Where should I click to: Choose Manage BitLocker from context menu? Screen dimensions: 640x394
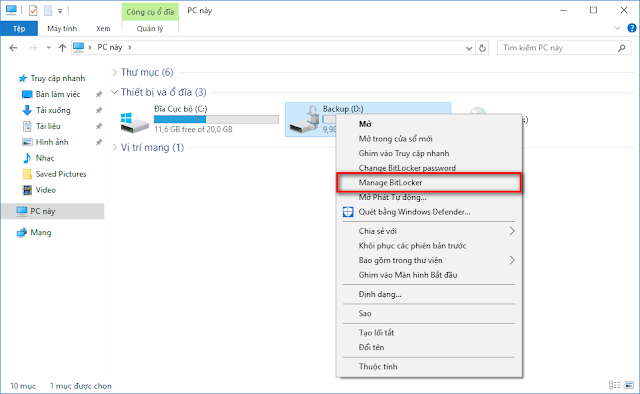[x=429, y=183]
